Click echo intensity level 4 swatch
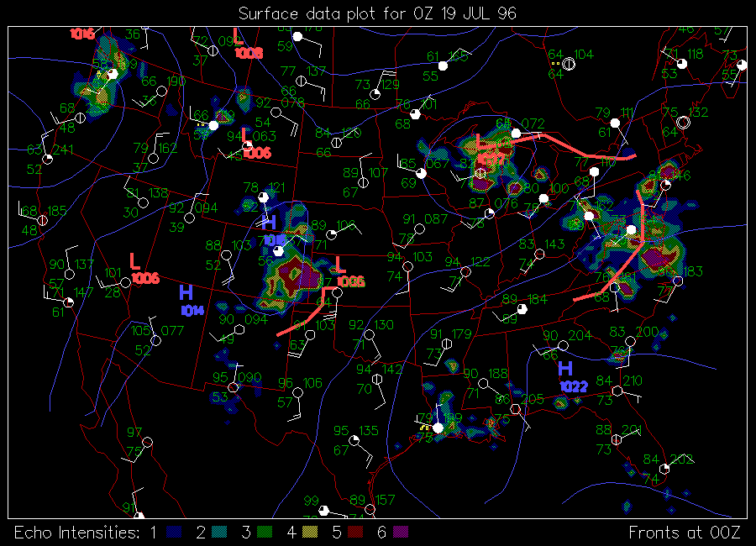Screen dimensions: 756x546 (x=309, y=532)
